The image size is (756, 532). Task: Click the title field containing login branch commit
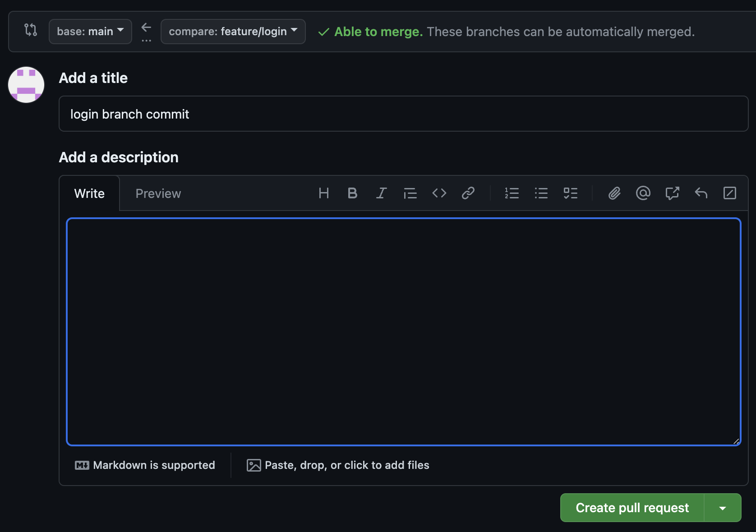(x=403, y=114)
